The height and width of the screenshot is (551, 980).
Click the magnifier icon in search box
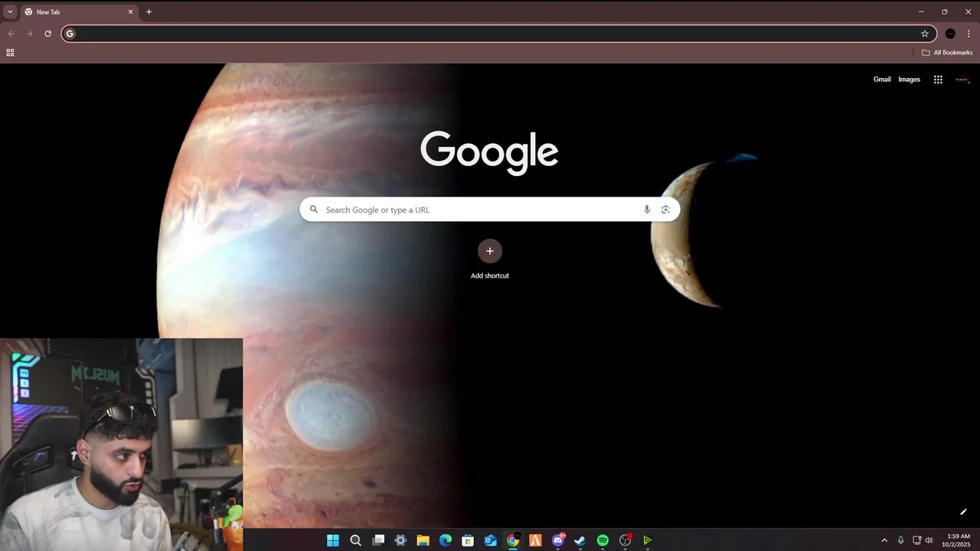[x=313, y=210]
